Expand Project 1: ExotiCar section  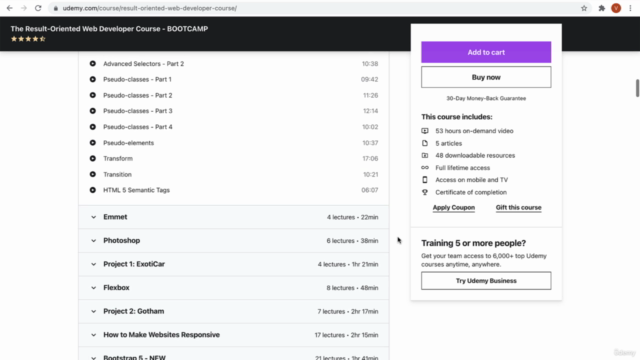click(233, 264)
